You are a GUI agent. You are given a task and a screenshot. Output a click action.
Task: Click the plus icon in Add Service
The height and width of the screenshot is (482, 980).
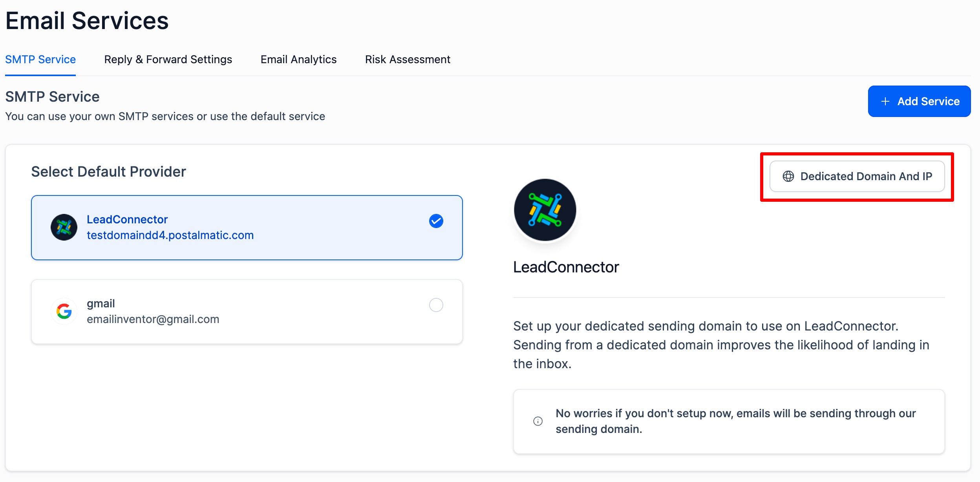click(x=885, y=101)
